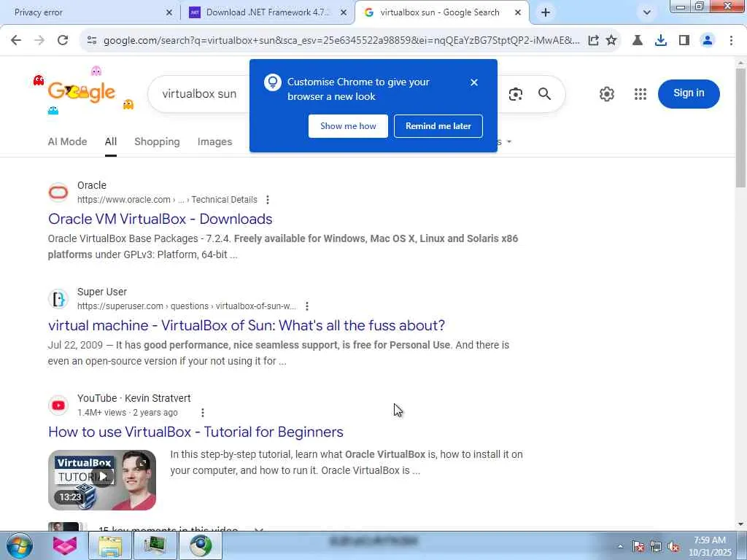Open the pink fox taskbar application

click(65, 545)
